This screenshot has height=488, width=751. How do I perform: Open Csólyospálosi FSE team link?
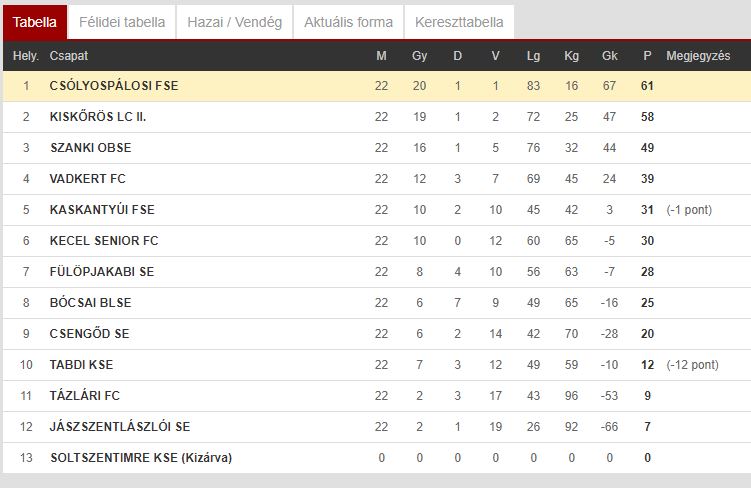114,86
